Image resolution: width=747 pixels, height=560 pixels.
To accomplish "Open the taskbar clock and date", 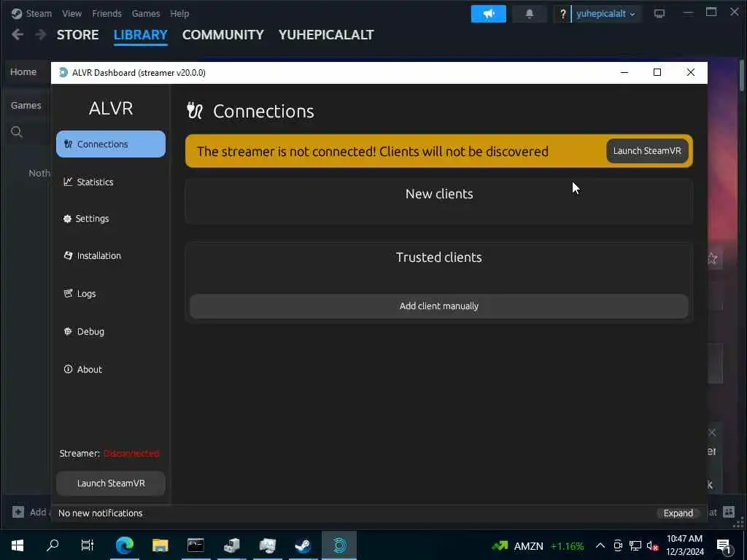I will pos(684,545).
